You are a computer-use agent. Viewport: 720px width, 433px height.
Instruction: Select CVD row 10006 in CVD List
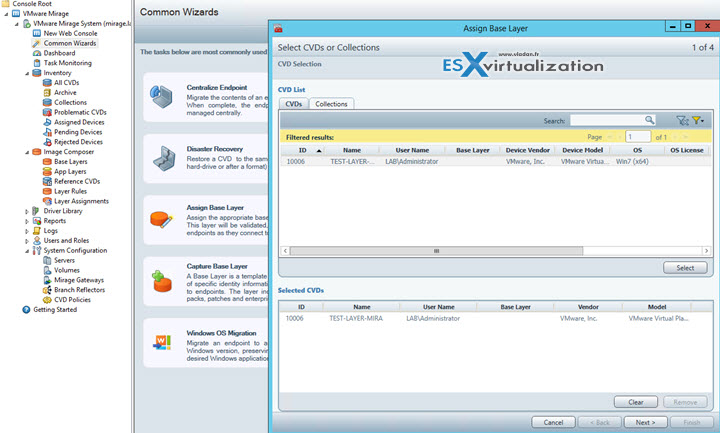point(495,162)
